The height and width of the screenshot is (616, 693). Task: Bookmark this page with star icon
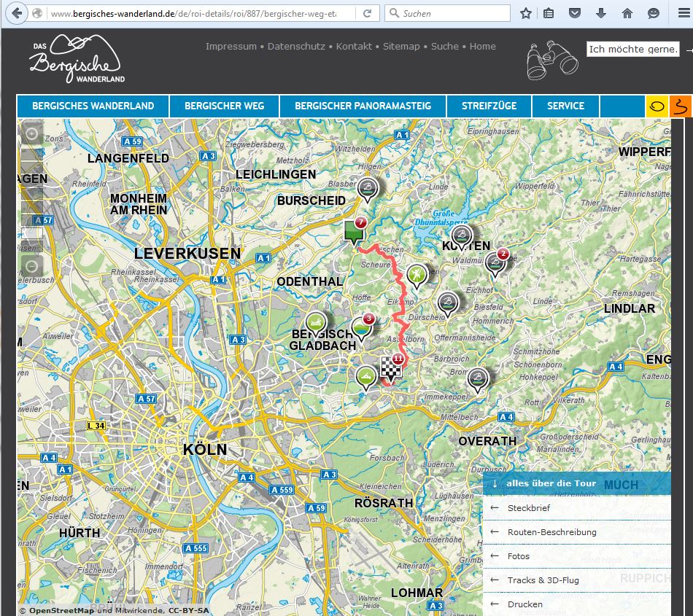[x=526, y=13]
